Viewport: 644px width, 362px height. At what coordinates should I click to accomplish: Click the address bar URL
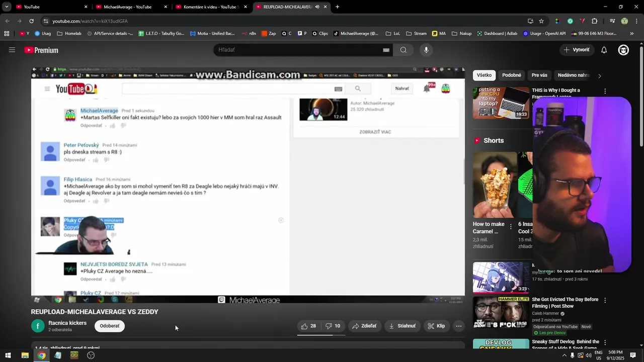pyautogui.click(x=90, y=21)
